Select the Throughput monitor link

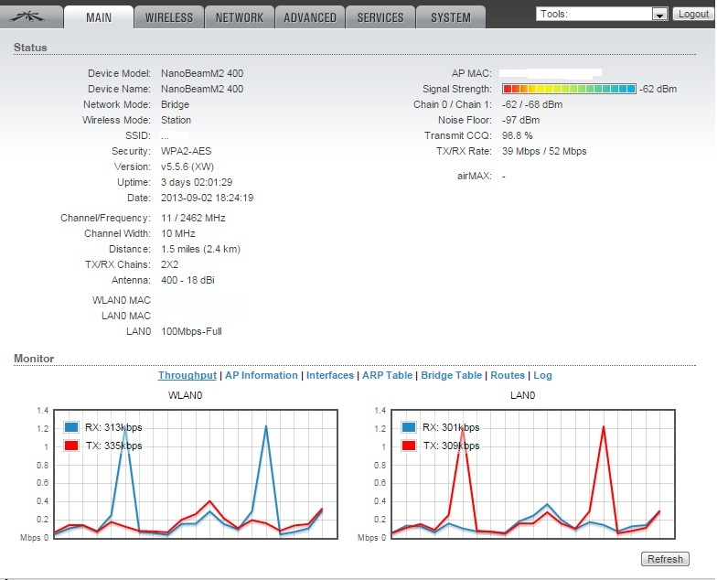(x=187, y=375)
